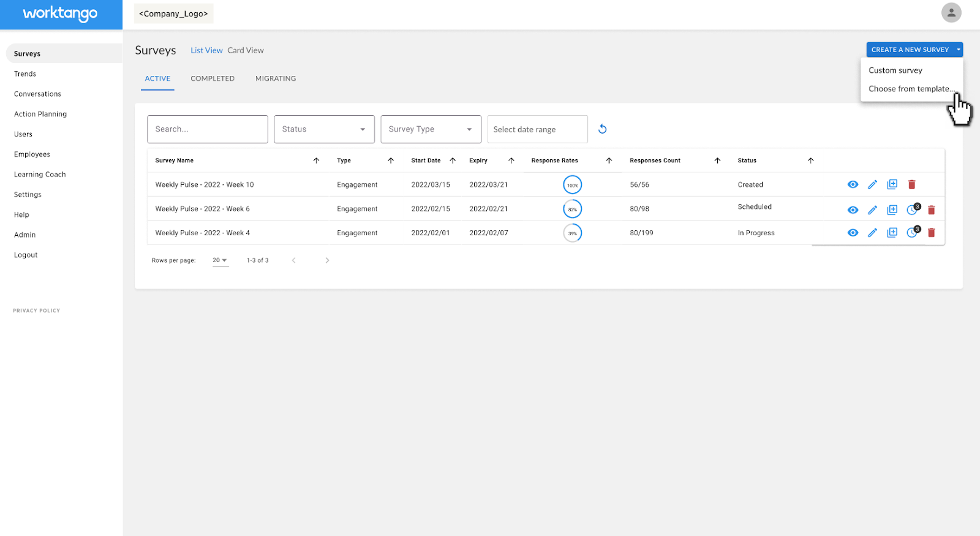Switch to the Completed tab
The width and height of the screenshot is (980, 536).
tap(213, 78)
